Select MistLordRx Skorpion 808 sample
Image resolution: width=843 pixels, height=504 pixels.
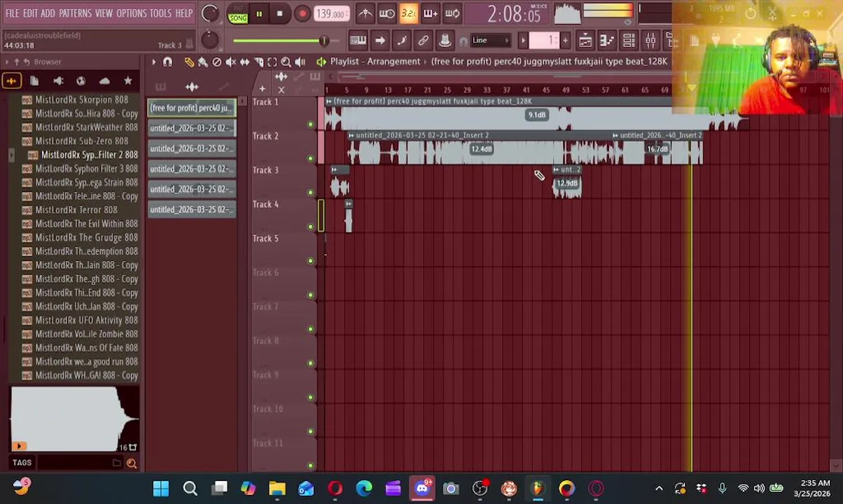coord(81,100)
